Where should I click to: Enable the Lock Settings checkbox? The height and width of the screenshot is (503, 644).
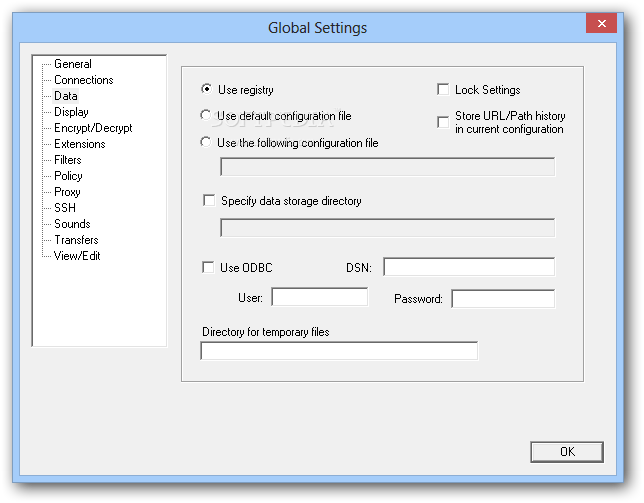[x=443, y=90]
